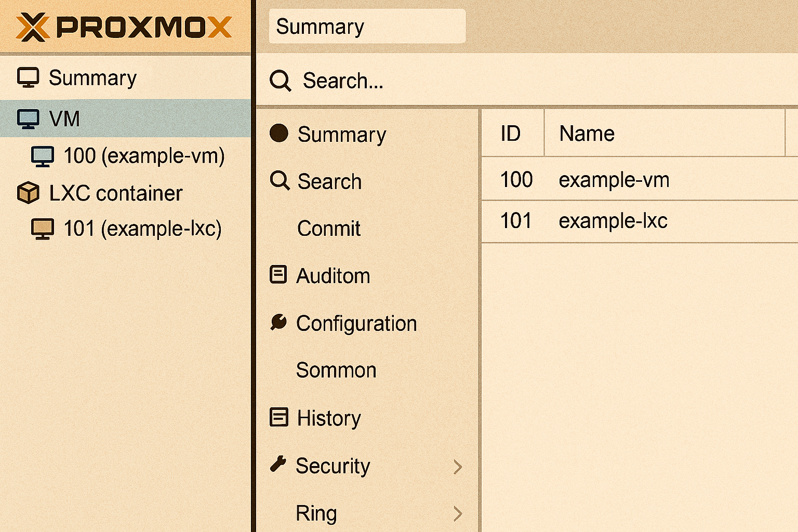Image resolution: width=798 pixels, height=532 pixels.
Task: Click the Proxmox X logo icon
Action: [32, 28]
